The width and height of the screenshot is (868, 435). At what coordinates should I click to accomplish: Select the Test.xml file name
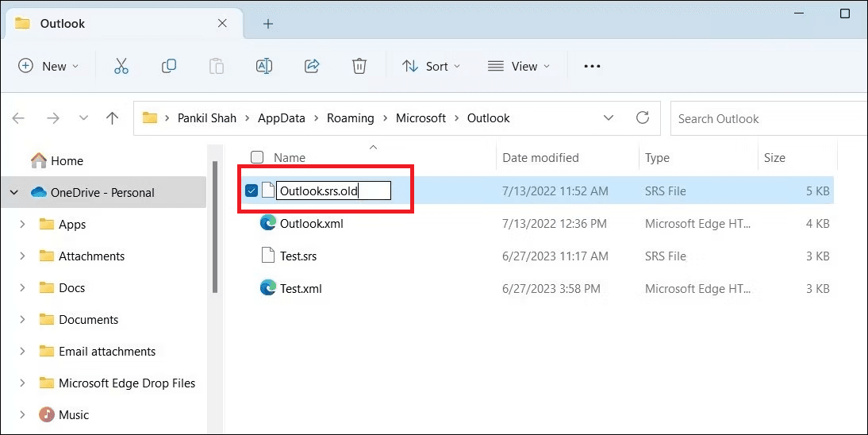(x=301, y=288)
